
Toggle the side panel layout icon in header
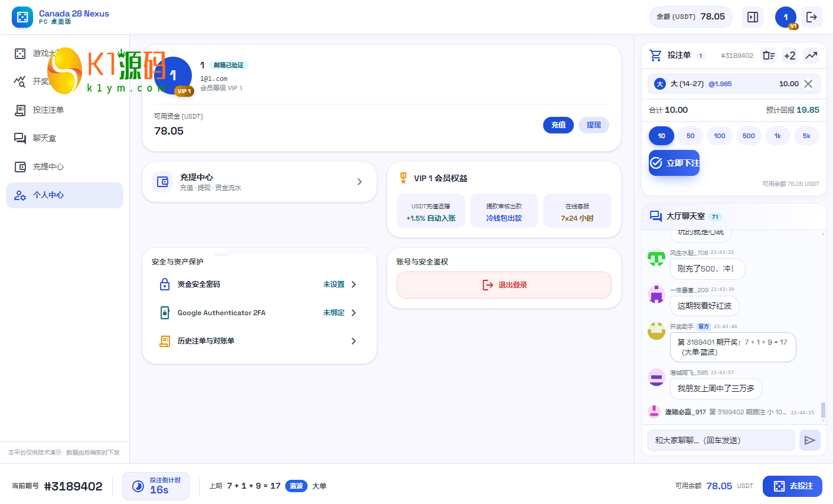(753, 17)
